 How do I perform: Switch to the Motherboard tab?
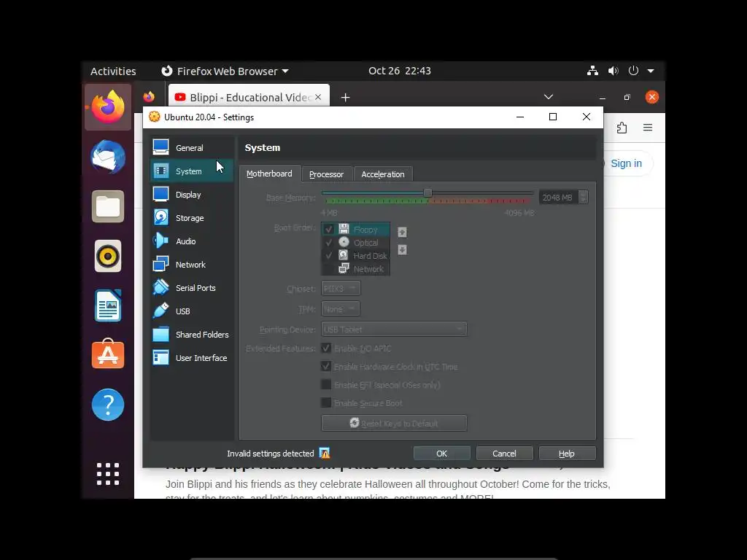pos(269,174)
